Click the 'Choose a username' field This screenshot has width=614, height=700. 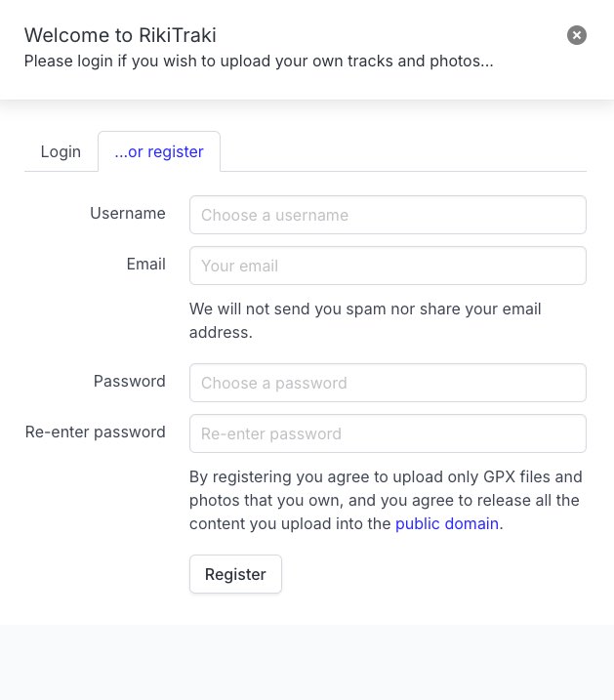(388, 215)
